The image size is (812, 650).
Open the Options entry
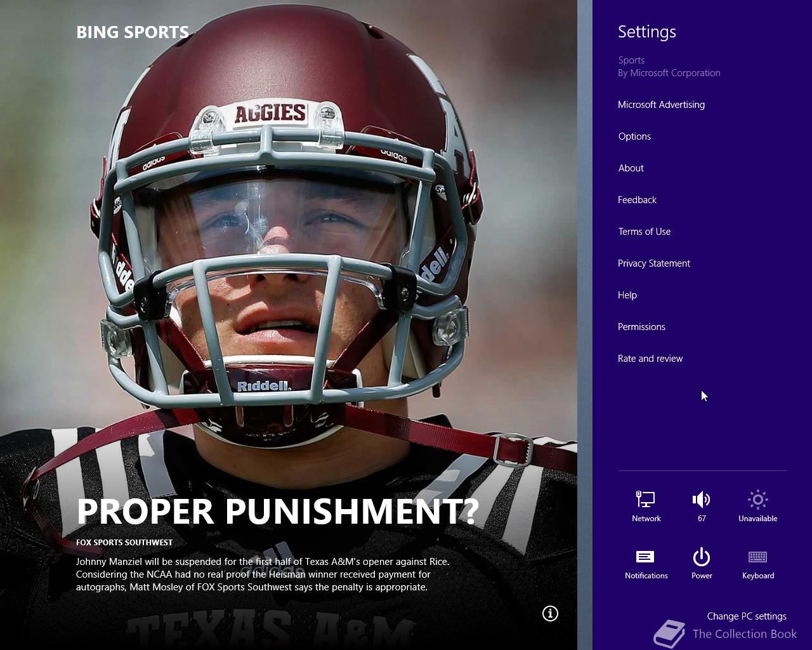click(634, 136)
